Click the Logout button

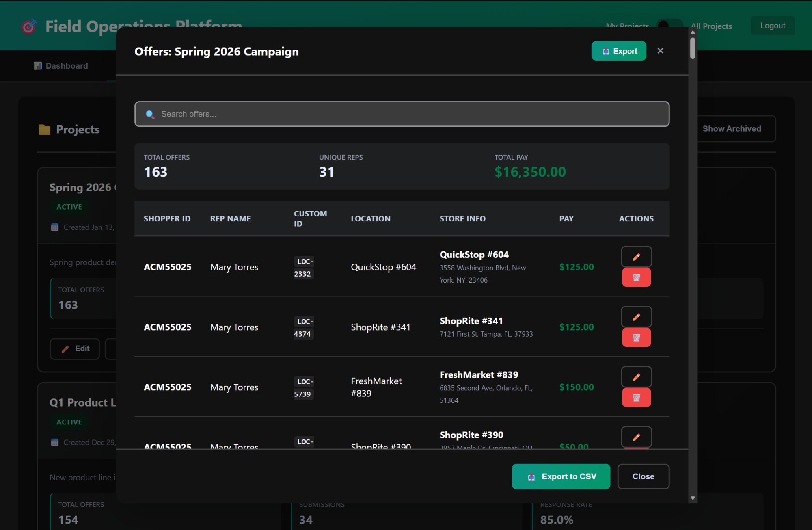point(772,26)
